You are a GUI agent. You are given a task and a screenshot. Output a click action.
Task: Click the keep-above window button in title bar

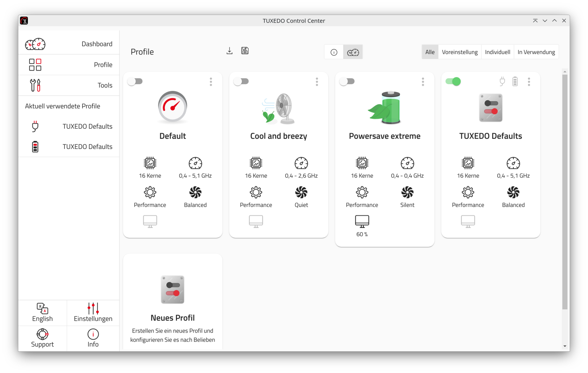point(535,21)
